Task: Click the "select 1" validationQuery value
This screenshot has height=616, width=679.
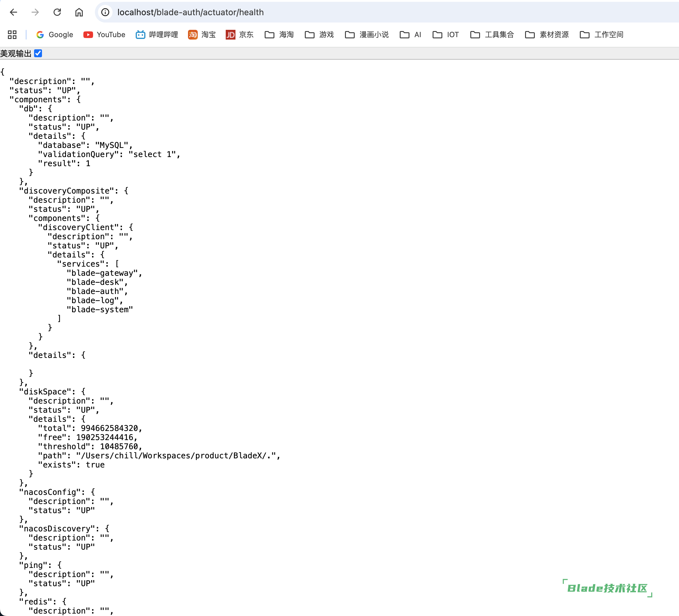Action: (x=152, y=154)
